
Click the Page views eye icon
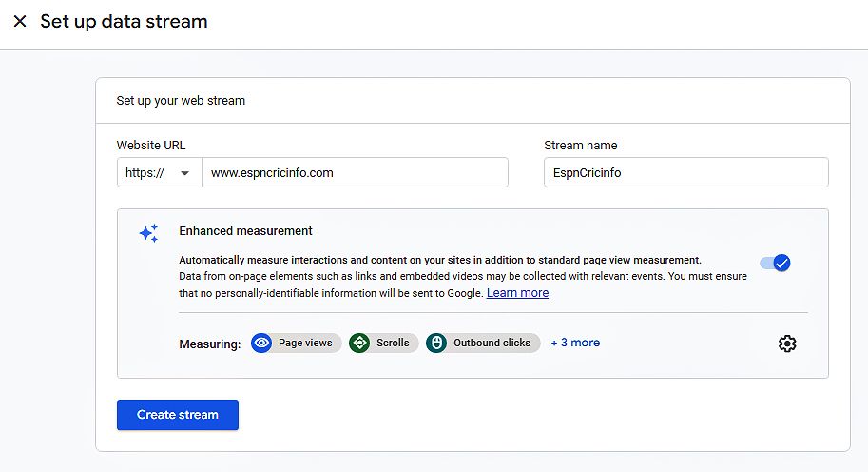tap(261, 343)
